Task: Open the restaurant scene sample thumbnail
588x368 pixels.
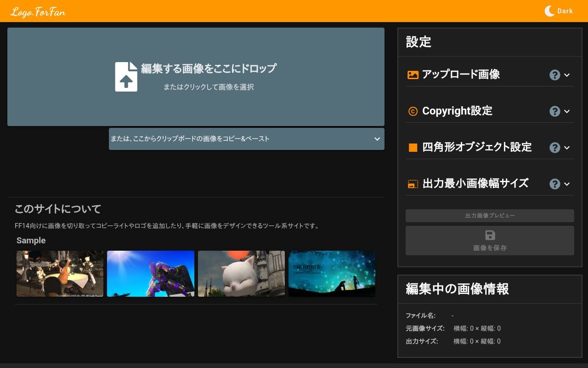Action: [60, 274]
